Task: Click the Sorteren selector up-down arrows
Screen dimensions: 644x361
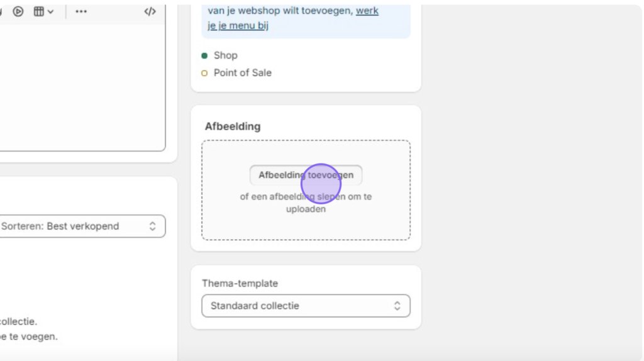Action: point(152,226)
